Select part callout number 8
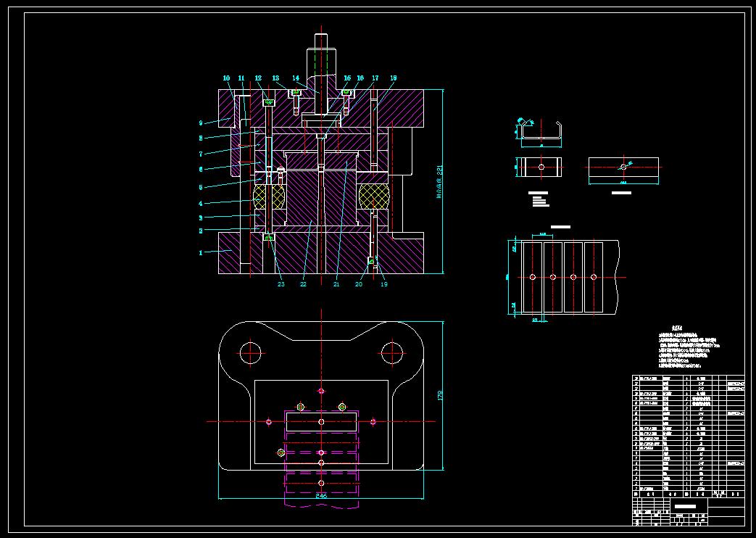This screenshot has width=756, height=538. coord(201,138)
